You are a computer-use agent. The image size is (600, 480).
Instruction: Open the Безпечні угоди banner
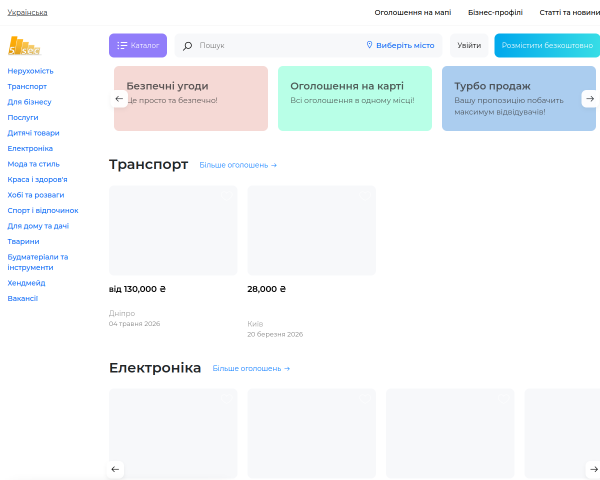coord(191,98)
